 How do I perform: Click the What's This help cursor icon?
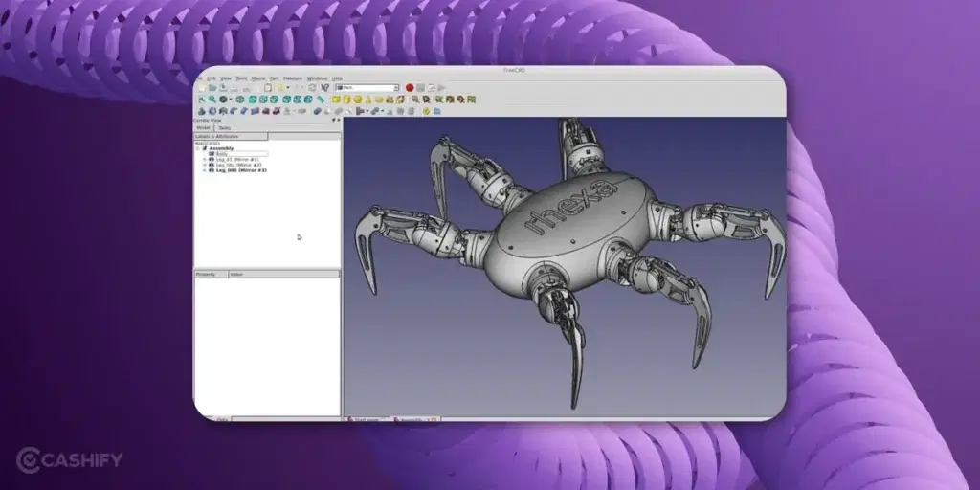click(325, 87)
